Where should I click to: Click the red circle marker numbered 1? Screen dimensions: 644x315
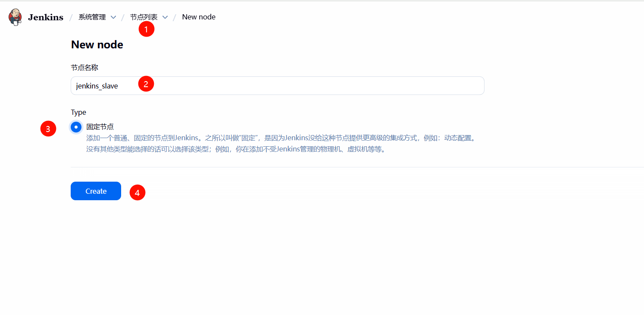[147, 29]
